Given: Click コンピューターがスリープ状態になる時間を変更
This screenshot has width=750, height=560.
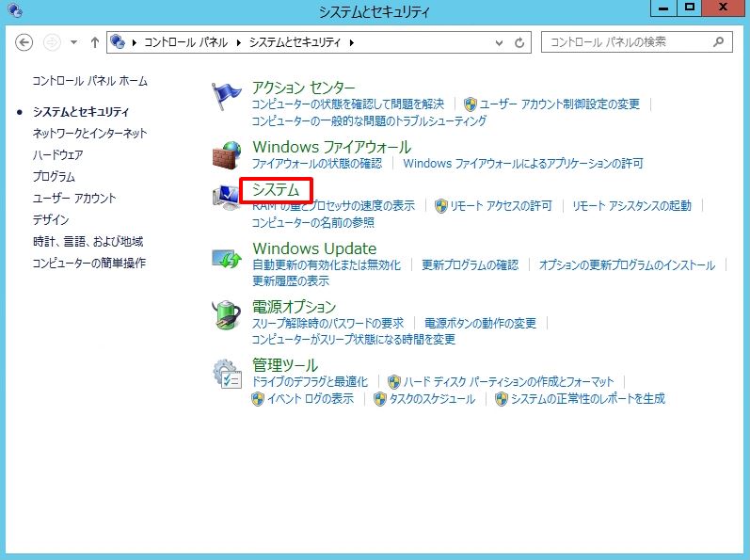Looking at the screenshot, I should click(354, 340).
